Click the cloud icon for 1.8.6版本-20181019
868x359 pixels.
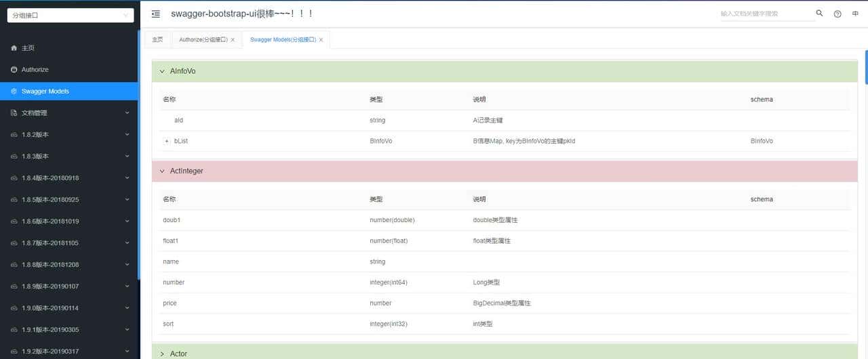tap(14, 221)
